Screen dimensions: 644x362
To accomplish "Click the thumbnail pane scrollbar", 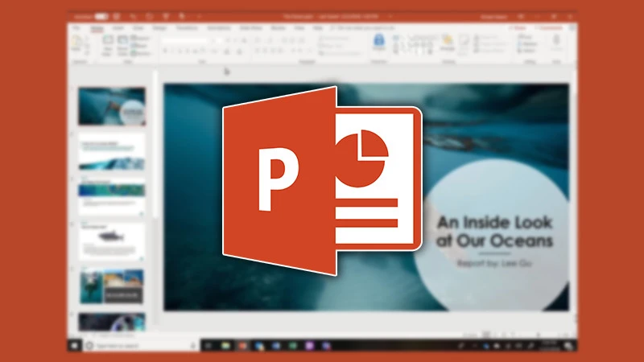I will point(155,144).
